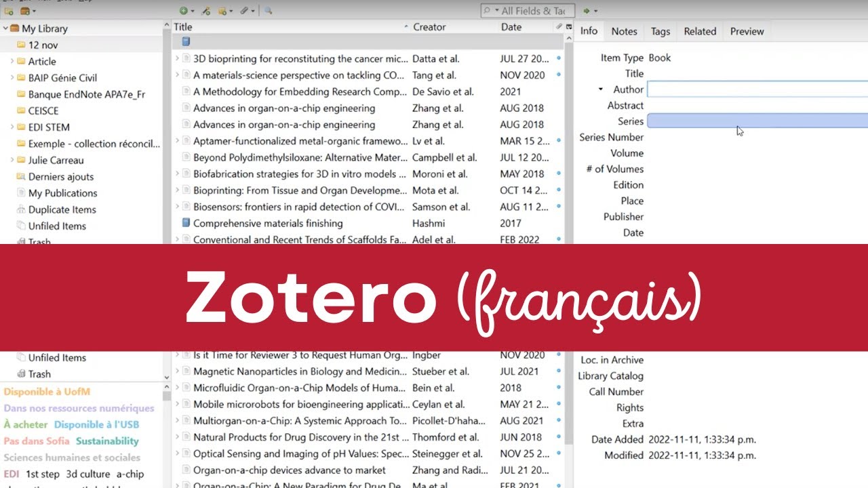868x488 pixels.
Task: Click the My Library icon
Action: pos(15,28)
